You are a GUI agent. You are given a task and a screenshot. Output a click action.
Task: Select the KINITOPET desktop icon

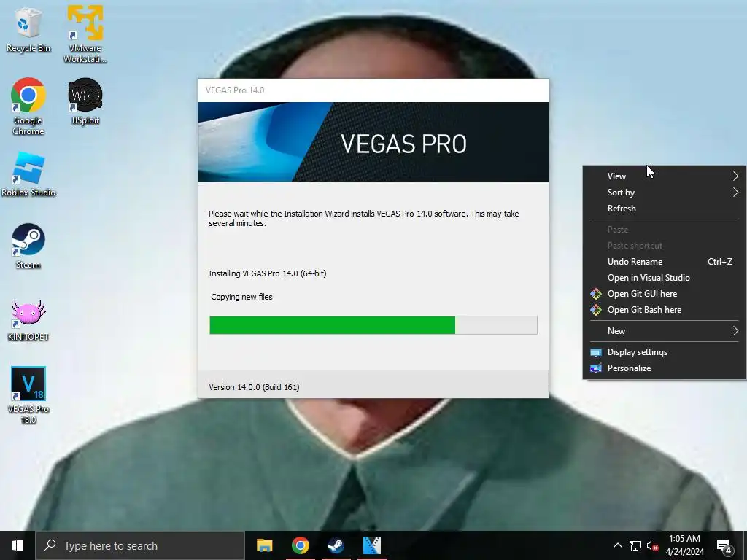pyautogui.click(x=28, y=320)
